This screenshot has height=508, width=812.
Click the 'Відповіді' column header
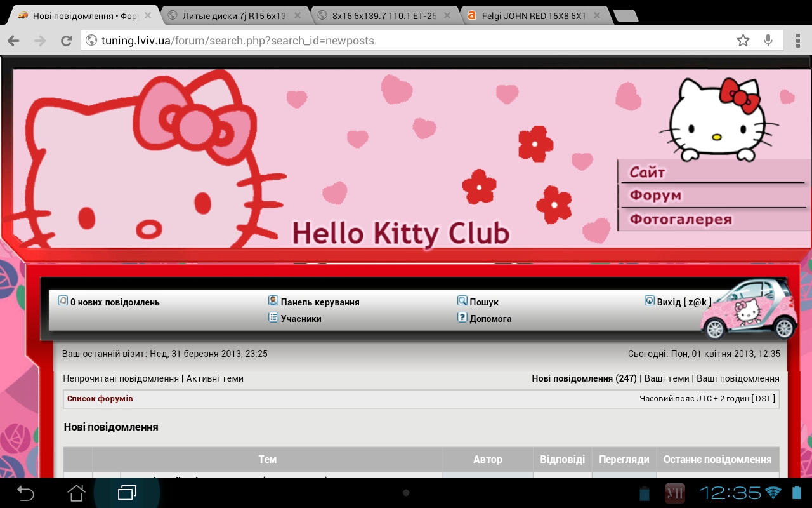[x=563, y=459]
